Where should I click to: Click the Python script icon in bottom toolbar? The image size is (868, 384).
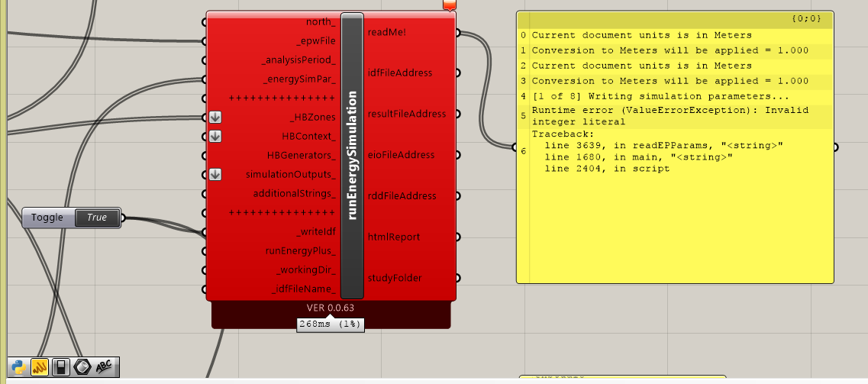[20, 367]
